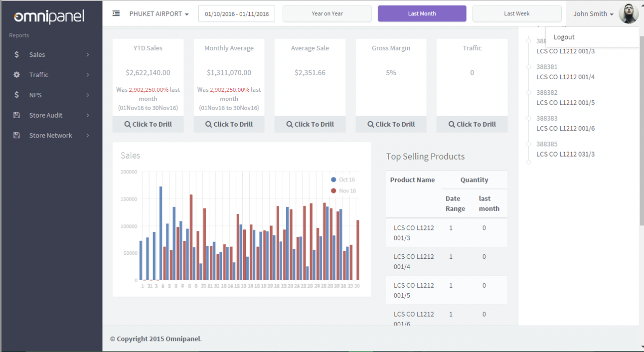Screen dimensions: 644x352
Task: Open NPS via its dollar icon
Action: (15, 95)
